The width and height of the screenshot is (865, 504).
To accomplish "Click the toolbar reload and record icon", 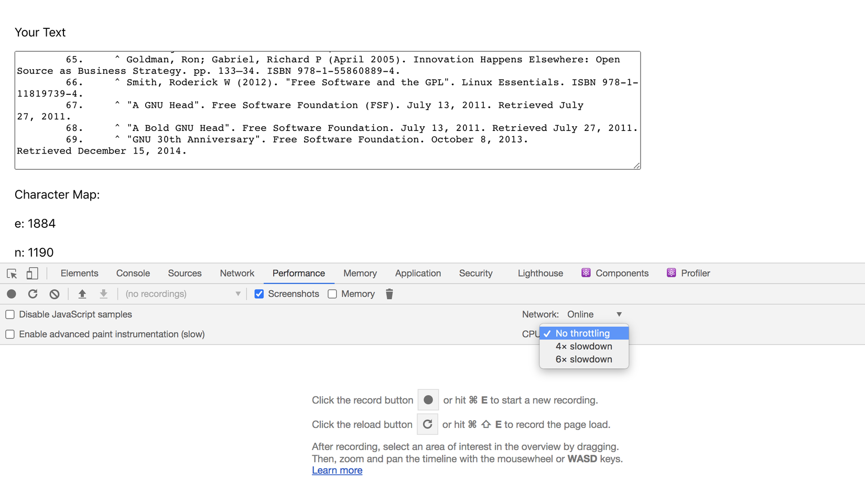I will (x=33, y=294).
